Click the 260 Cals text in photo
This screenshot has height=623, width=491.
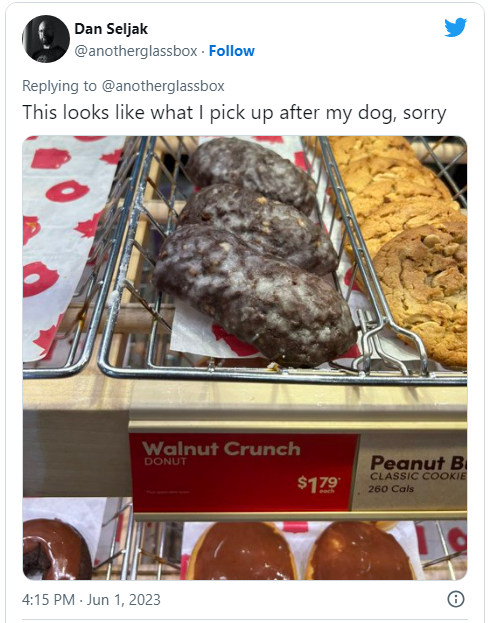pyautogui.click(x=391, y=489)
